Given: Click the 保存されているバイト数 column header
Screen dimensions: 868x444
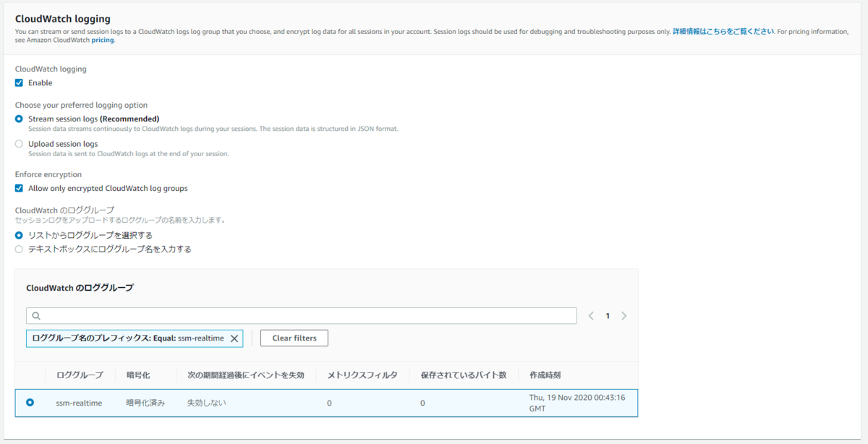Looking at the screenshot, I should 464,375.
